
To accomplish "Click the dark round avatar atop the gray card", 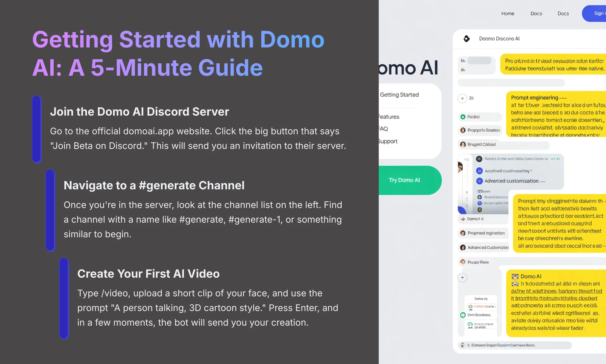I will (x=479, y=159).
